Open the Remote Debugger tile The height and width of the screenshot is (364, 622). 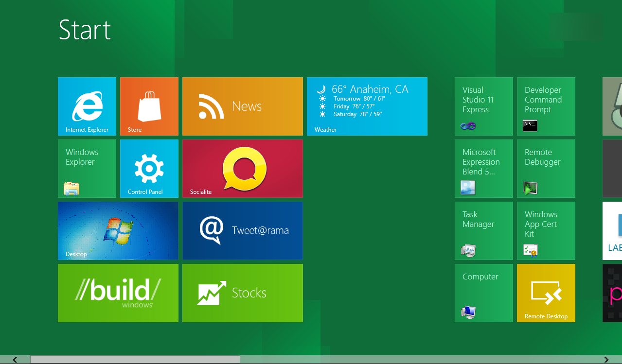[546, 169]
